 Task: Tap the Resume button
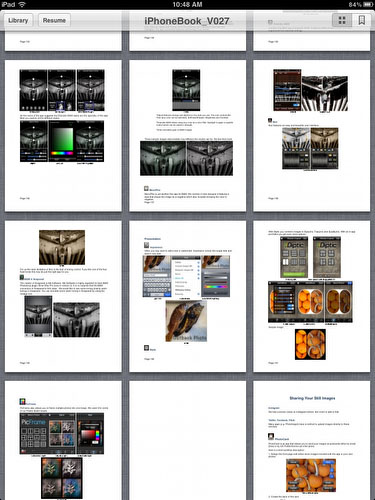(x=54, y=21)
